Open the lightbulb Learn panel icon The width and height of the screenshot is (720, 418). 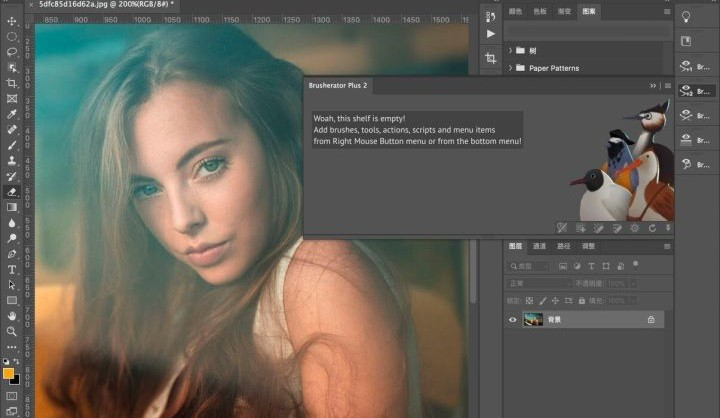(686, 16)
